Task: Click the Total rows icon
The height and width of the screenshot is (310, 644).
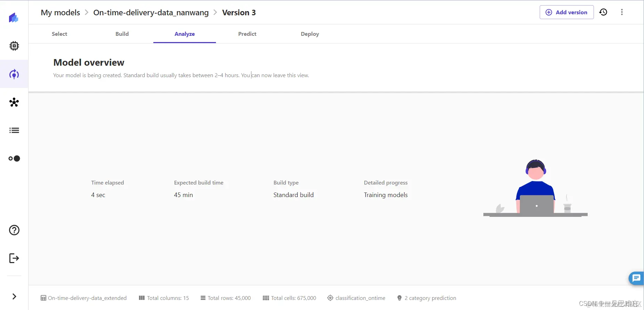Action: (203, 298)
